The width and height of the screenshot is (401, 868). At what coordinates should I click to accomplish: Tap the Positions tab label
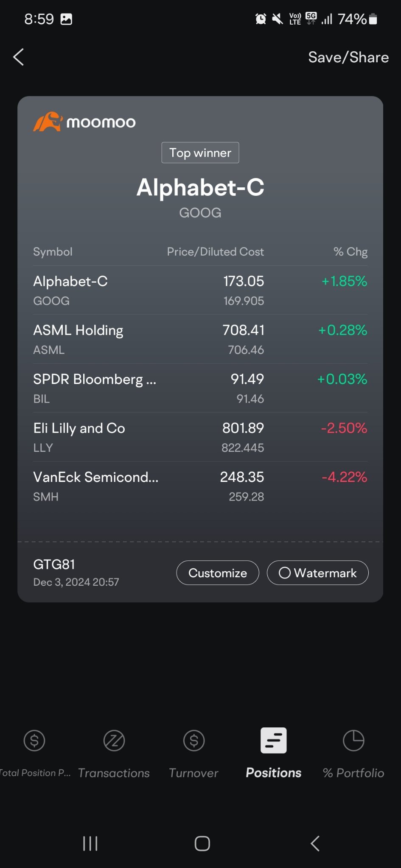(274, 773)
